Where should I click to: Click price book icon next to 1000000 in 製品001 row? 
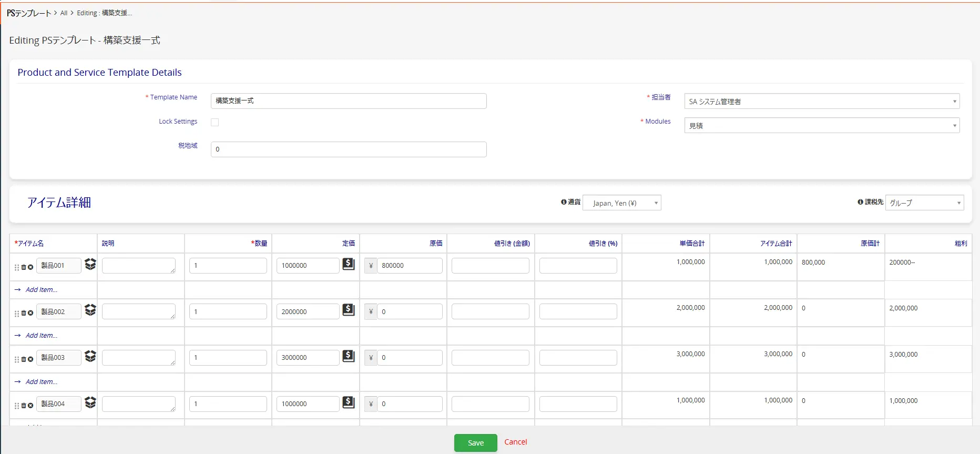pos(349,264)
